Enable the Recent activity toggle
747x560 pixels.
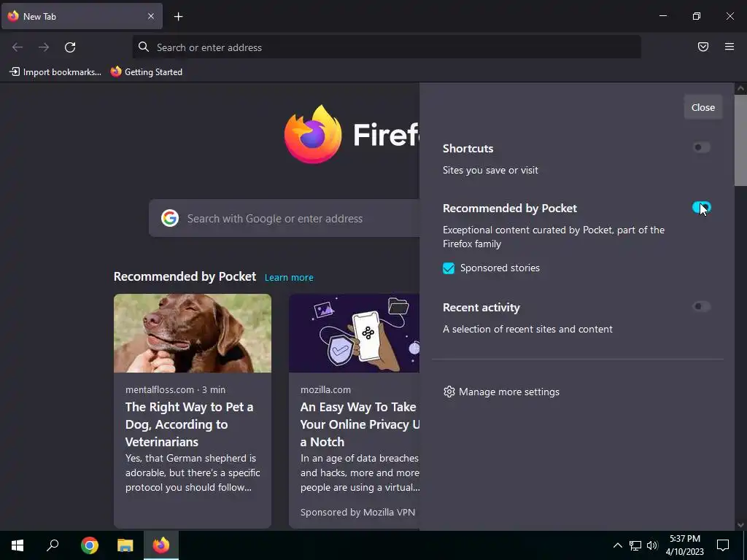pos(701,306)
